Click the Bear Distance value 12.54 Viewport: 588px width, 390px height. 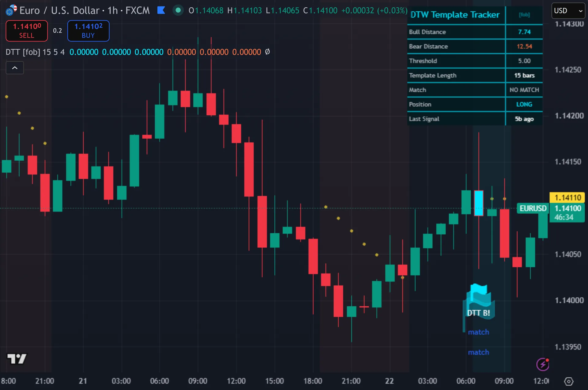(x=524, y=46)
